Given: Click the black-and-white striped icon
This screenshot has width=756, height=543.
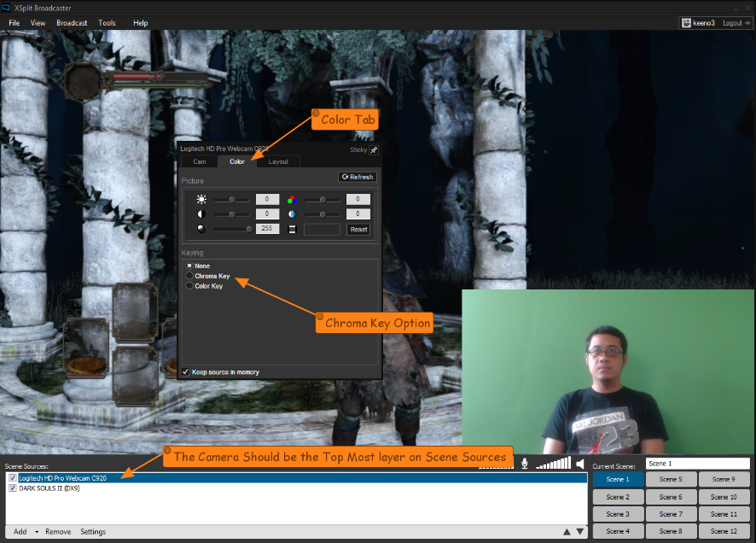Looking at the screenshot, I should tap(292, 230).
